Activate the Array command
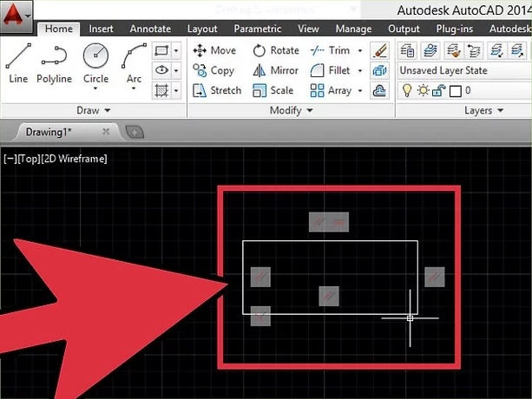Viewport: 532px width, 399px height. (331, 90)
